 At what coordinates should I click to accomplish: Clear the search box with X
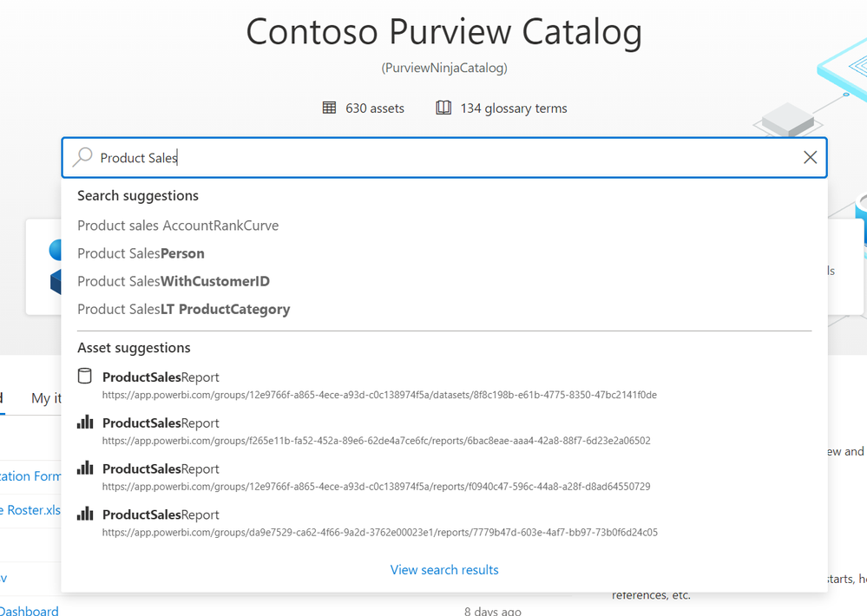(x=810, y=158)
